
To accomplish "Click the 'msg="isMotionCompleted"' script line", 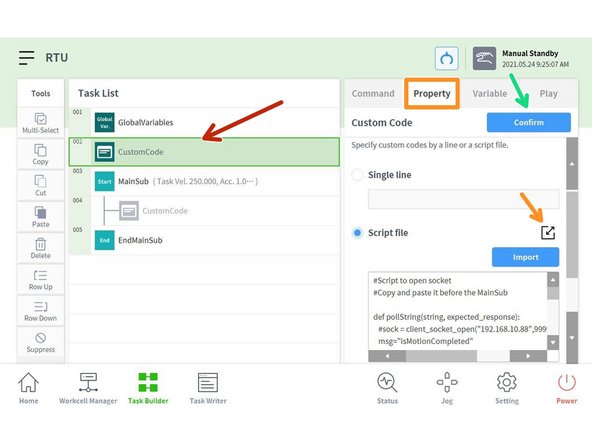I will (426, 341).
